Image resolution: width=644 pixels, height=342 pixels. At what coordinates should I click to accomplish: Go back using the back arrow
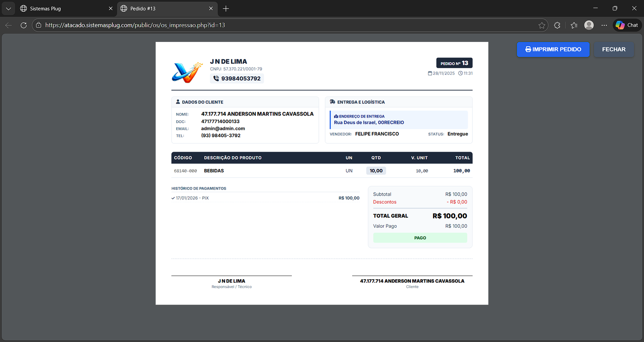pos(8,25)
